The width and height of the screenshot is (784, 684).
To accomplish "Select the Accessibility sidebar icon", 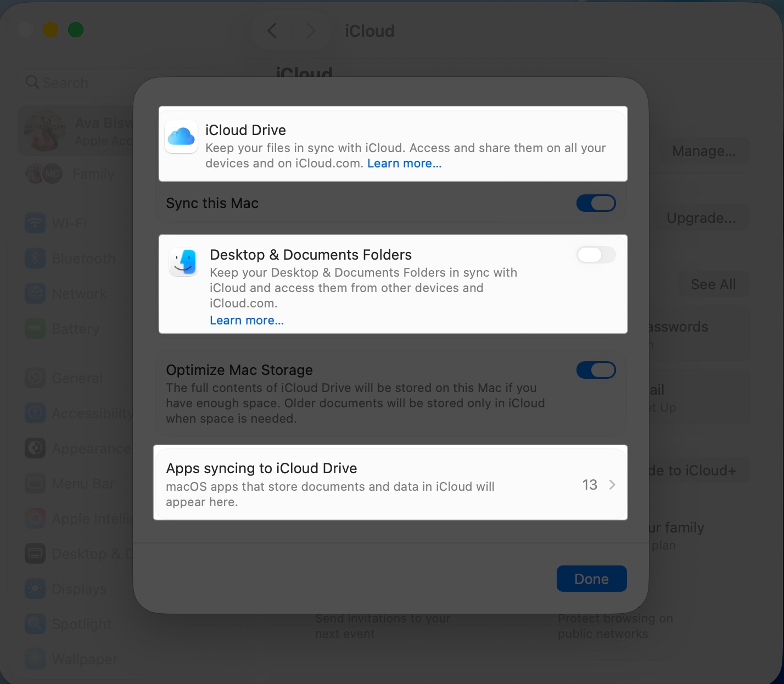I will [x=35, y=413].
